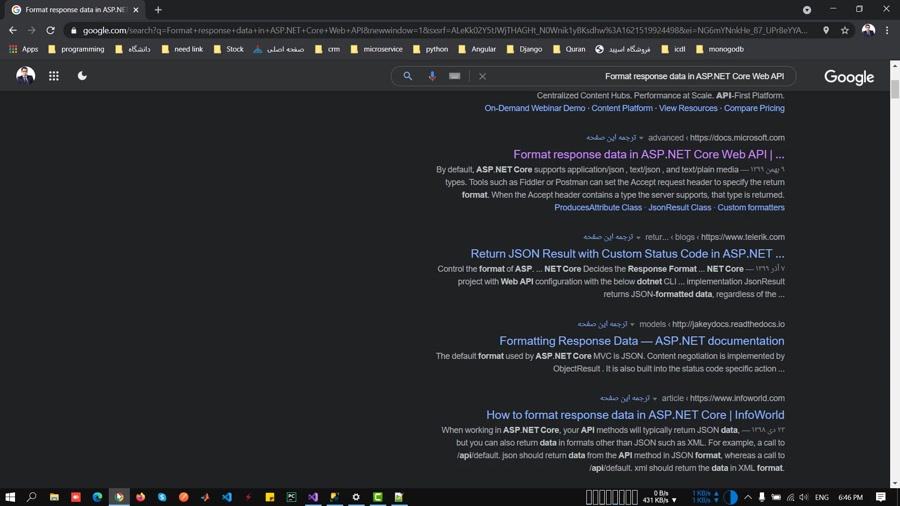Open 'How to format response data' InfoWorld result

(x=635, y=415)
